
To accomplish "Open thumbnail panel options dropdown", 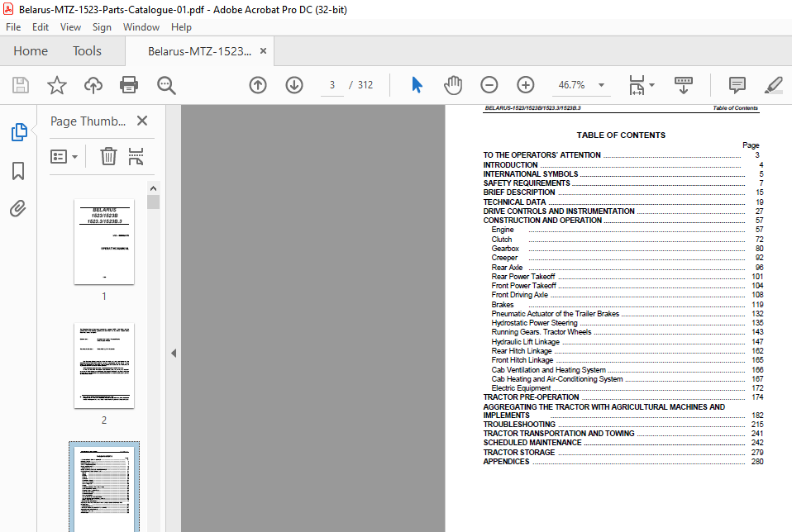I will click(64, 156).
